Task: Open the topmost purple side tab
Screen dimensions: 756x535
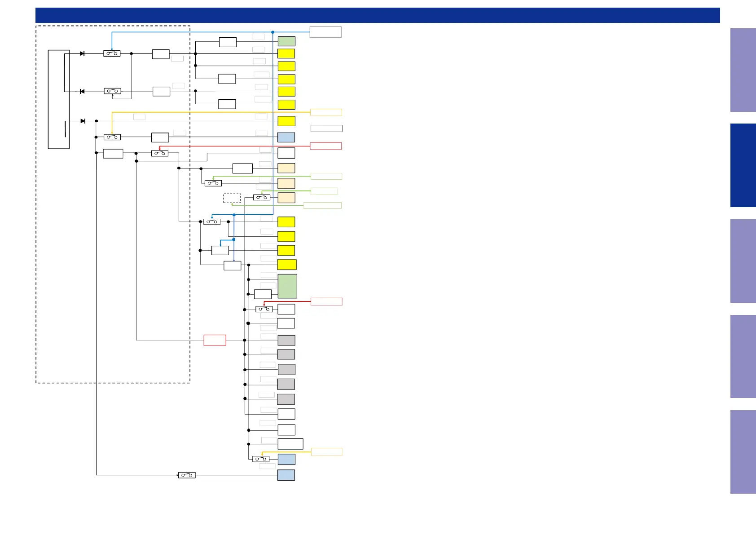Action: [743, 70]
